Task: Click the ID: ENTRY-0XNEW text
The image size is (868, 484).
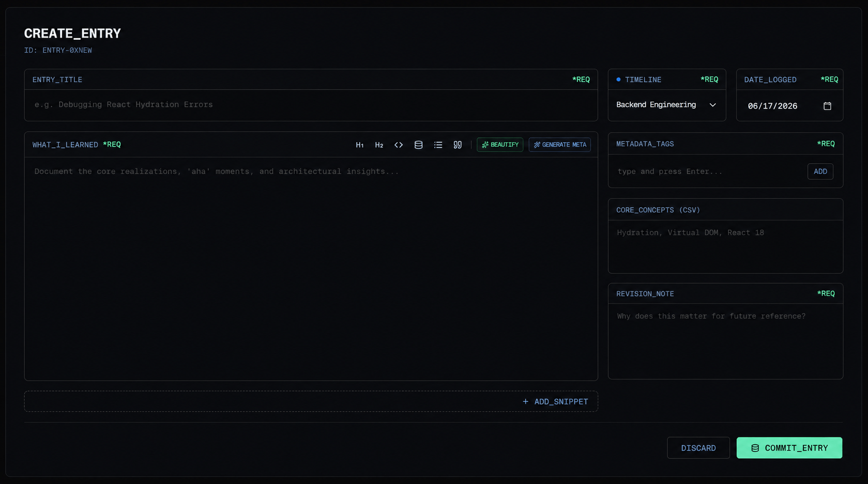Action: (58, 50)
